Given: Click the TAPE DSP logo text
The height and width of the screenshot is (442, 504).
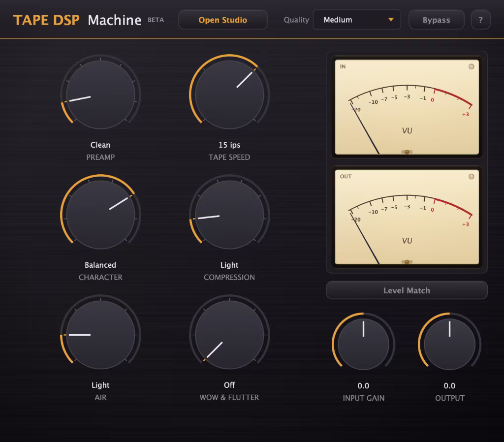Looking at the screenshot, I should coord(46,20).
